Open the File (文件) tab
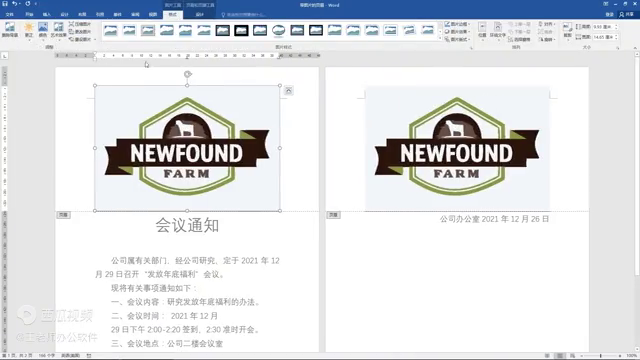 coord(9,15)
